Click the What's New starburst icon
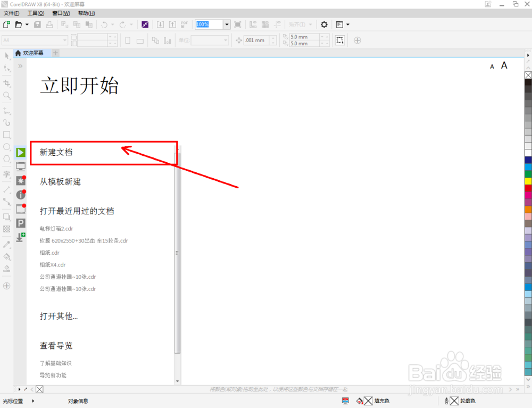 click(x=21, y=180)
